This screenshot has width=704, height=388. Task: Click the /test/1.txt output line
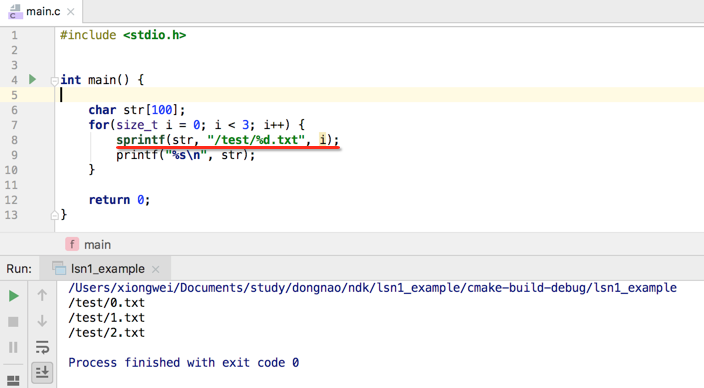(106, 317)
